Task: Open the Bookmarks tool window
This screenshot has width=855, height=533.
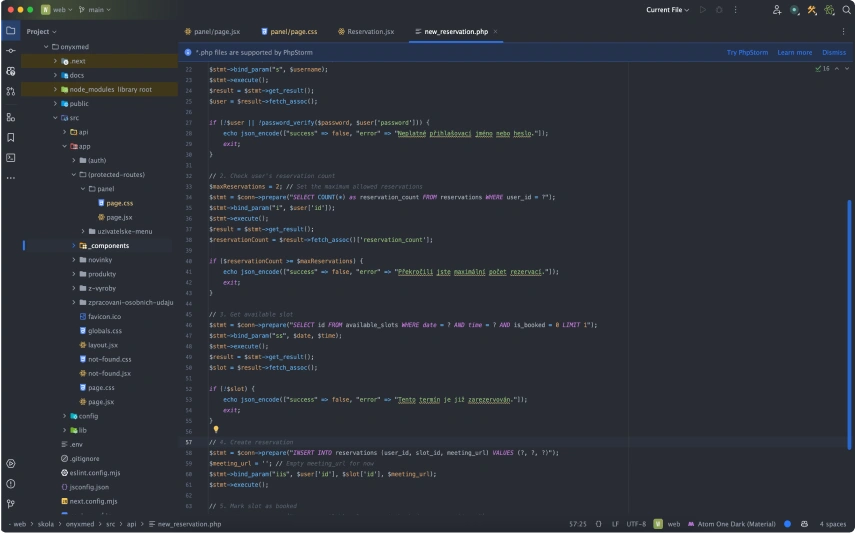Action: point(11,137)
